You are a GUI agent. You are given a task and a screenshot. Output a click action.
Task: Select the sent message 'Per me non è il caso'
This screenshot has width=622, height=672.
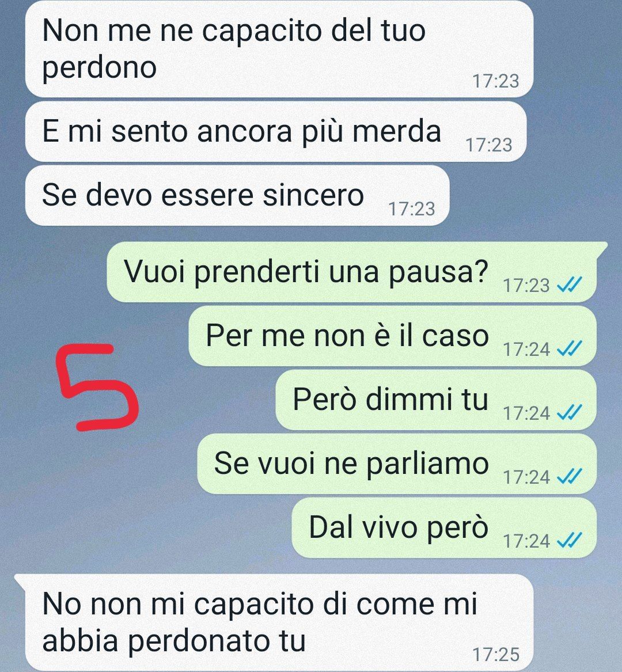coord(393,336)
